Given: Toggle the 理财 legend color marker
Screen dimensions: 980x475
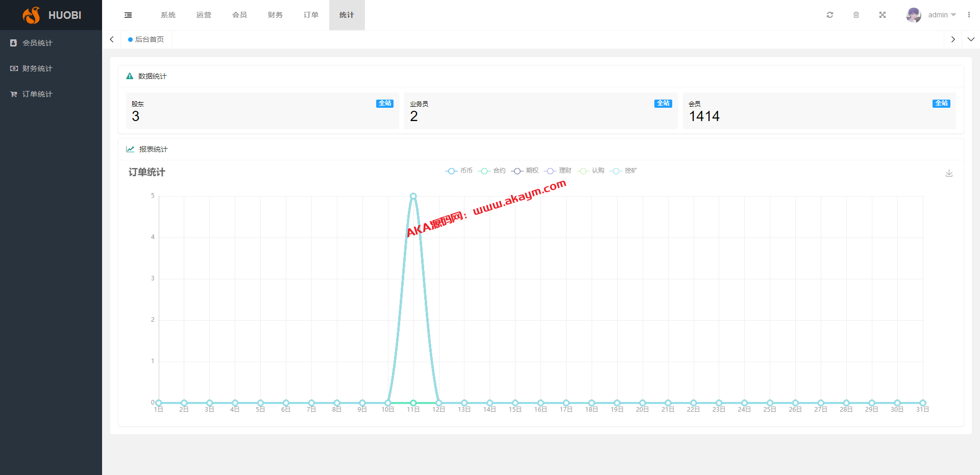Looking at the screenshot, I should pyautogui.click(x=550, y=171).
